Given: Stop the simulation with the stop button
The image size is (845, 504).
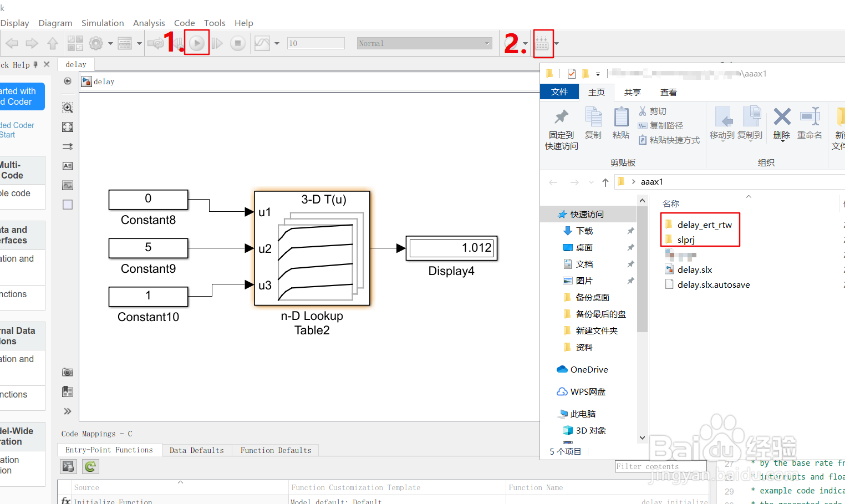Looking at the screenshot, I should (238, 43).
